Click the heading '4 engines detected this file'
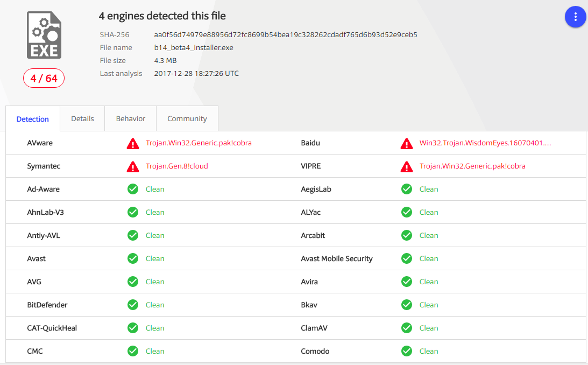588x365 pixels. point(162,16)
